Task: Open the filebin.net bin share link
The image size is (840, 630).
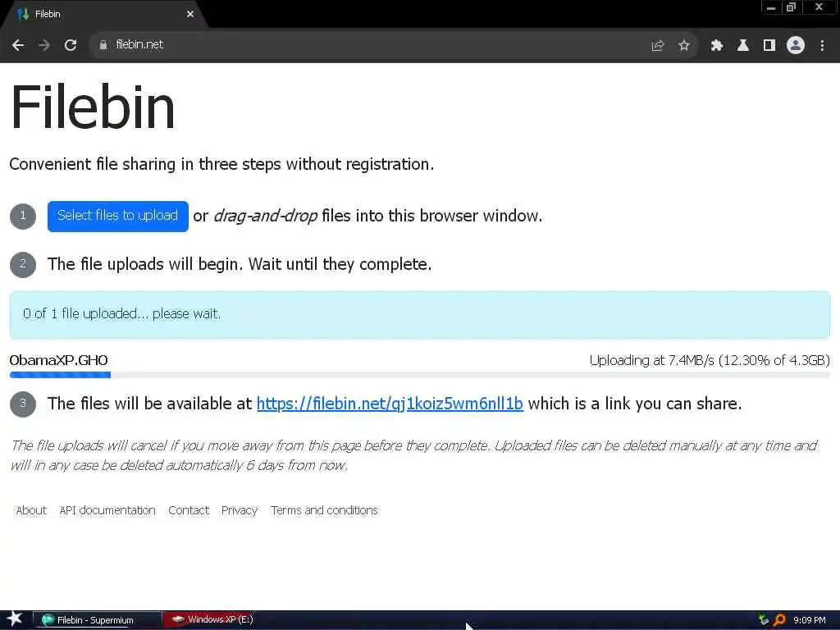Action: pyautogui.click(x=390, y=404)
